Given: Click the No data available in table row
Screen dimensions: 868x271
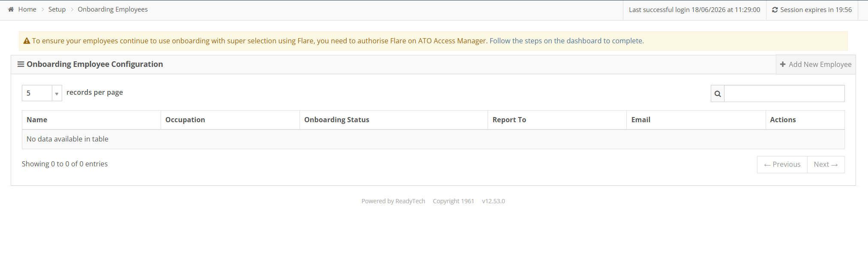Looking at the screenshot, I should (433, 139).
